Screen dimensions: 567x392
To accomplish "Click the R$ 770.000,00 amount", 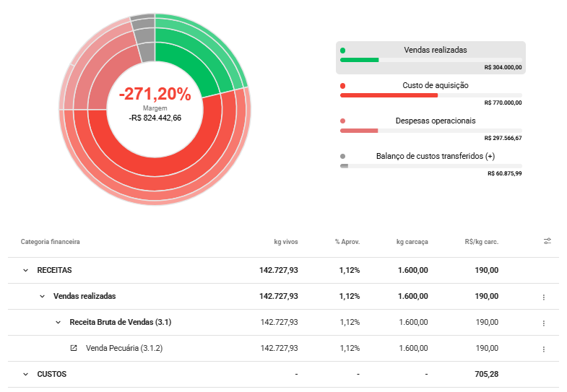I will click(503, 103).
